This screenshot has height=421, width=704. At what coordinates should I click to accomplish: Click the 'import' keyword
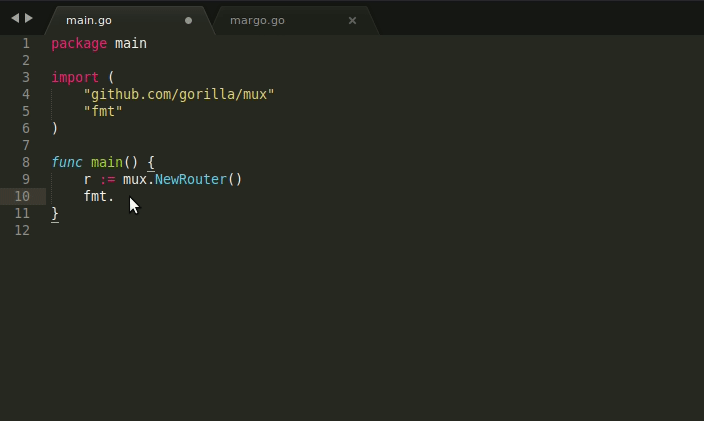(x=75, y=78)
